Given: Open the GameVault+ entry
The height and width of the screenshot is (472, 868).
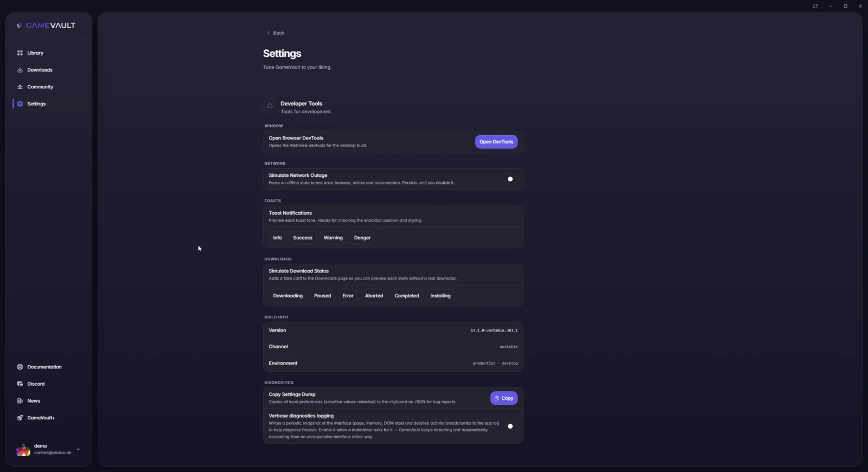Looking at the screenshot, I should pos(49,418).
